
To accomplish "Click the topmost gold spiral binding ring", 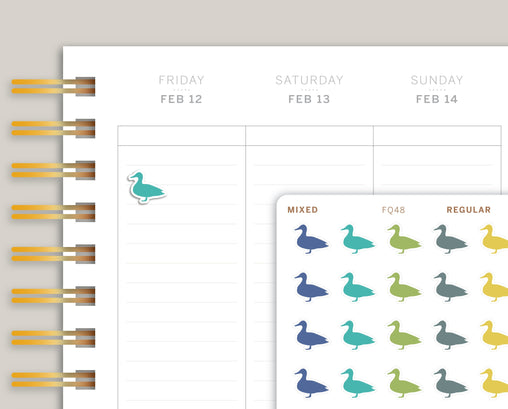I will (53, 86).
